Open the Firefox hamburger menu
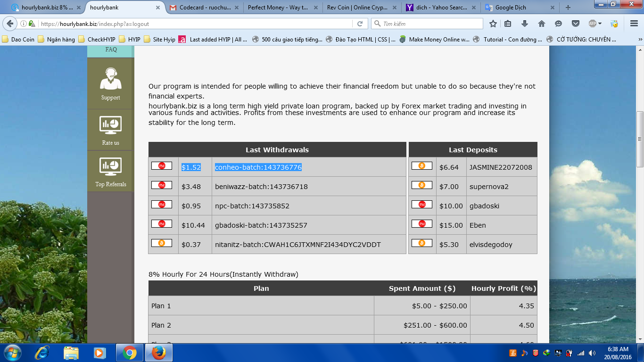The image size is (644, 362). click(634, 24)
